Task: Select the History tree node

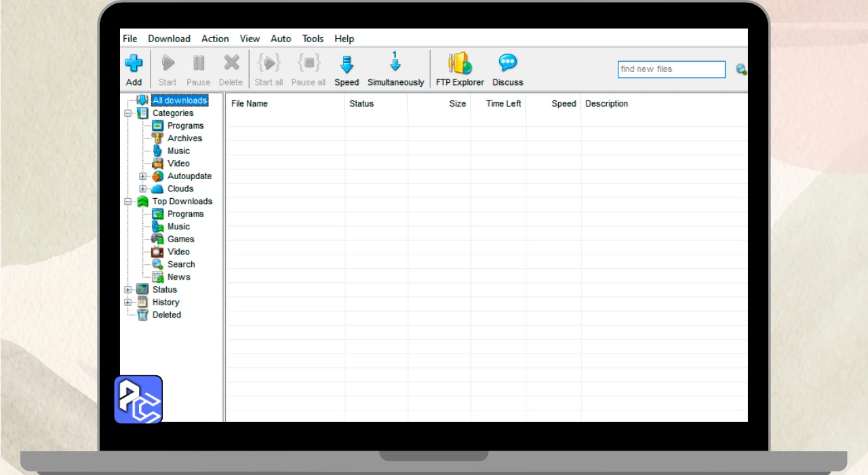Action: click(x=166, y=302)
